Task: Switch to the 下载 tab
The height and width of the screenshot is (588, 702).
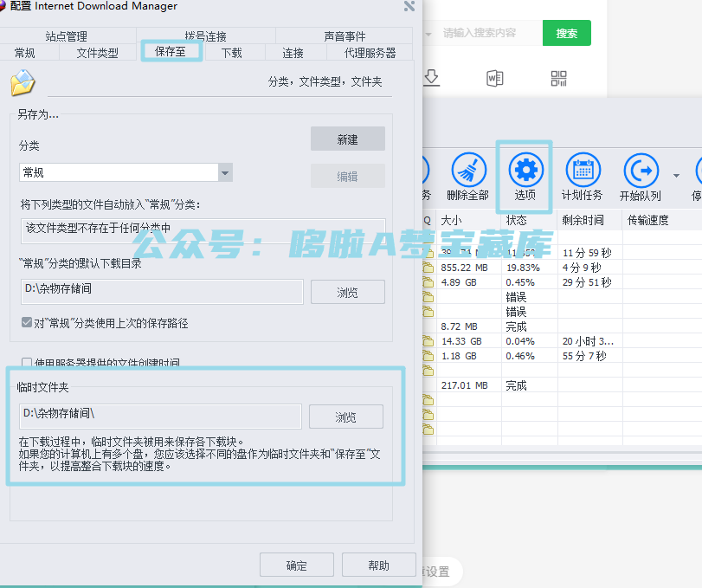Action: [x=232, y=53]
